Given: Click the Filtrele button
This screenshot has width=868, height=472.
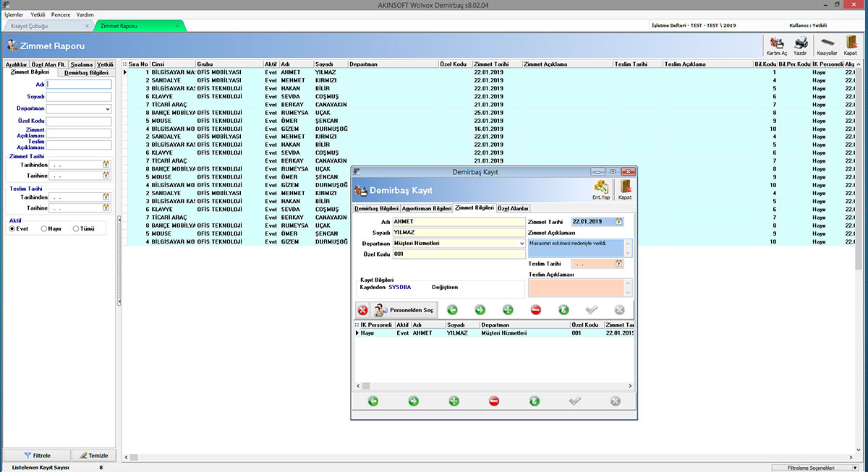Looking at the screenshot, I should click(x=37, y=455).
